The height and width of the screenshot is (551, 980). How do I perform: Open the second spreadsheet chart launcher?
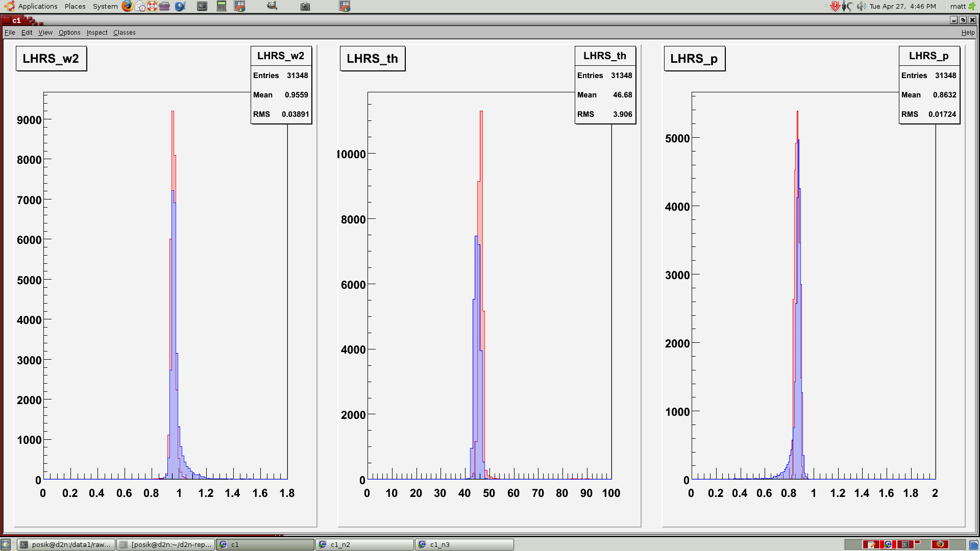345,6
